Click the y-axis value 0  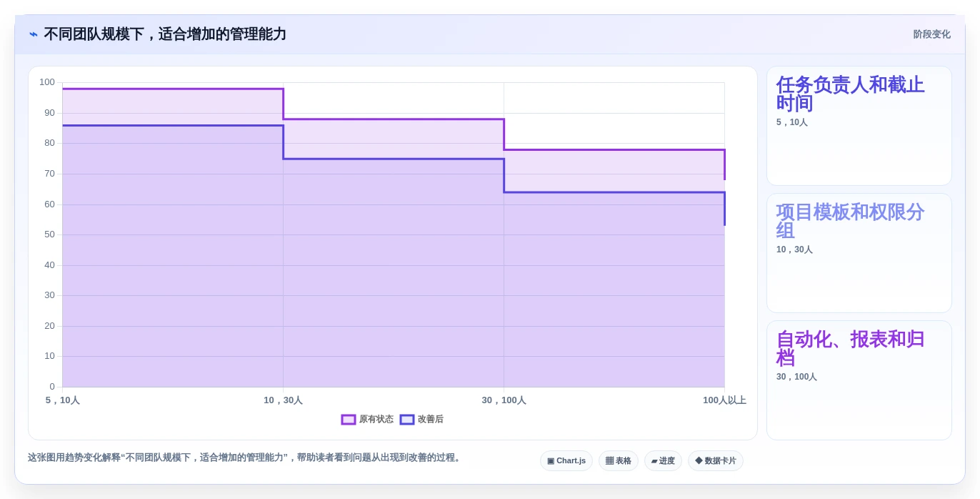52,387
